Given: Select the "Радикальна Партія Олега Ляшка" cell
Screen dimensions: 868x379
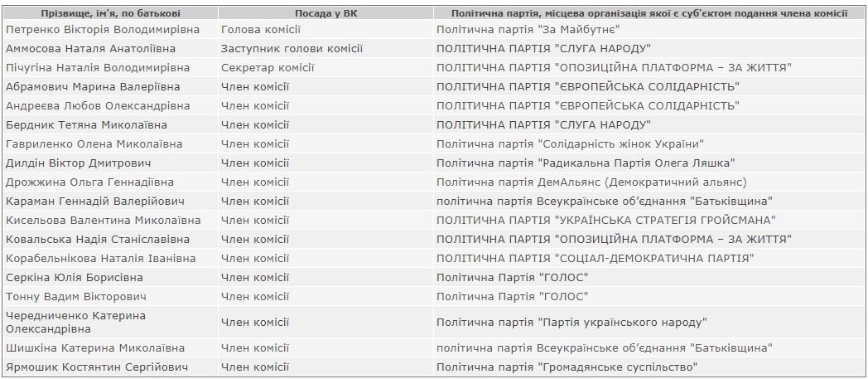Looking at the screenshot, I should [586, 163].
